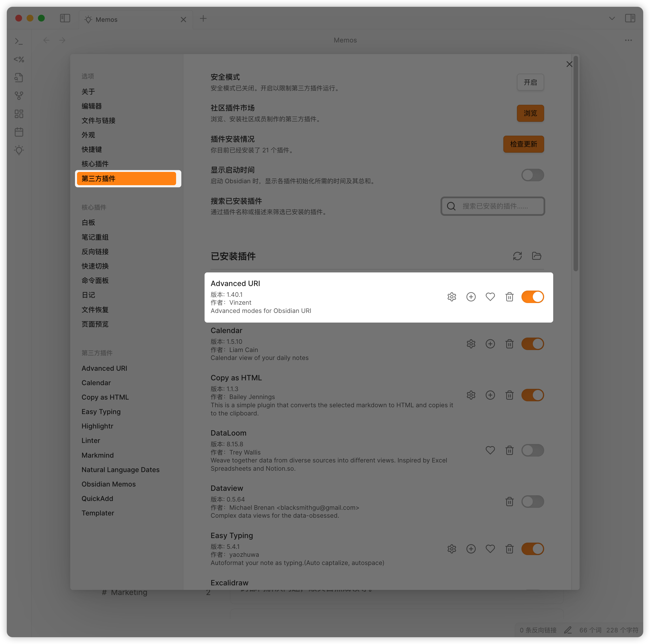650x644 pixels.
Task: Click Easy Typing heart donate icon
Action: pos(490,549)
